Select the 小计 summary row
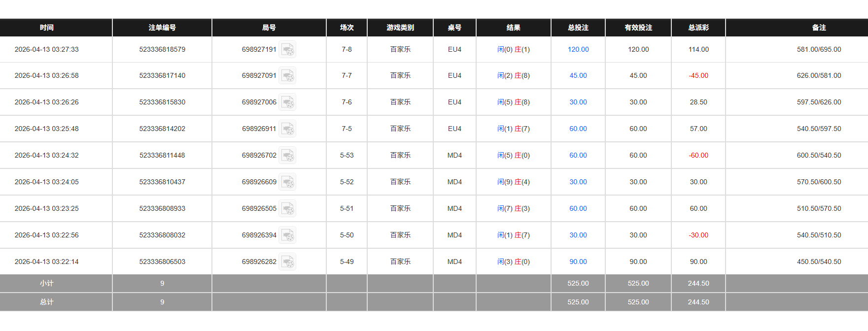868x331 pixels. [x=47, y=283]
